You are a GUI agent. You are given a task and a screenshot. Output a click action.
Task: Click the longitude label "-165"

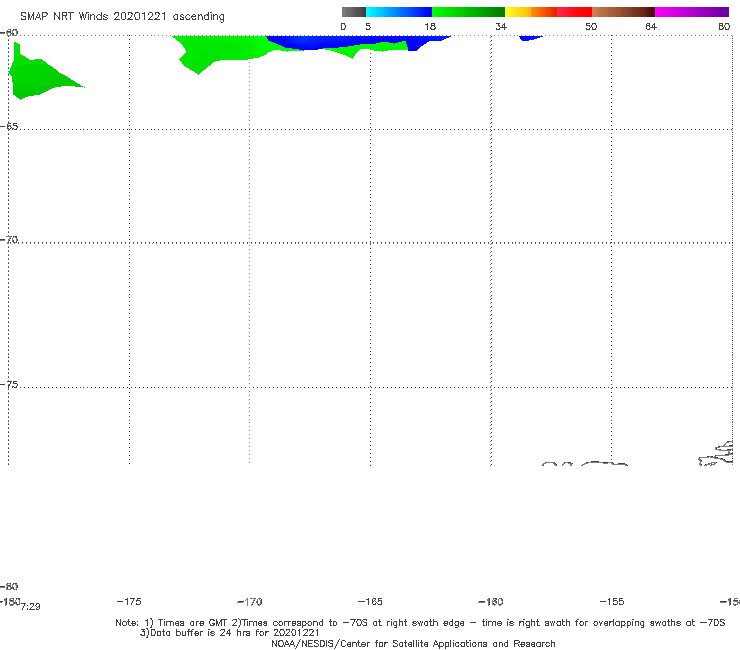coord(370,602)
